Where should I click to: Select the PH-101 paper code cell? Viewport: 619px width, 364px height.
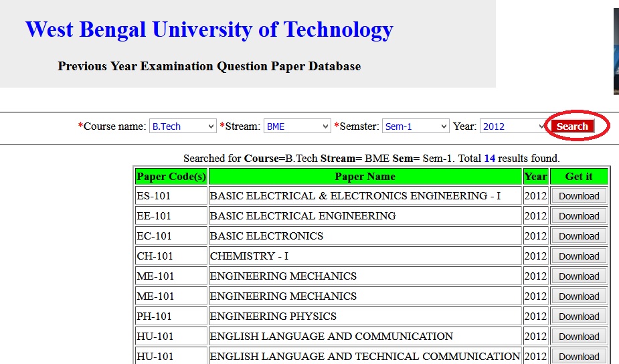click(171, 316)
